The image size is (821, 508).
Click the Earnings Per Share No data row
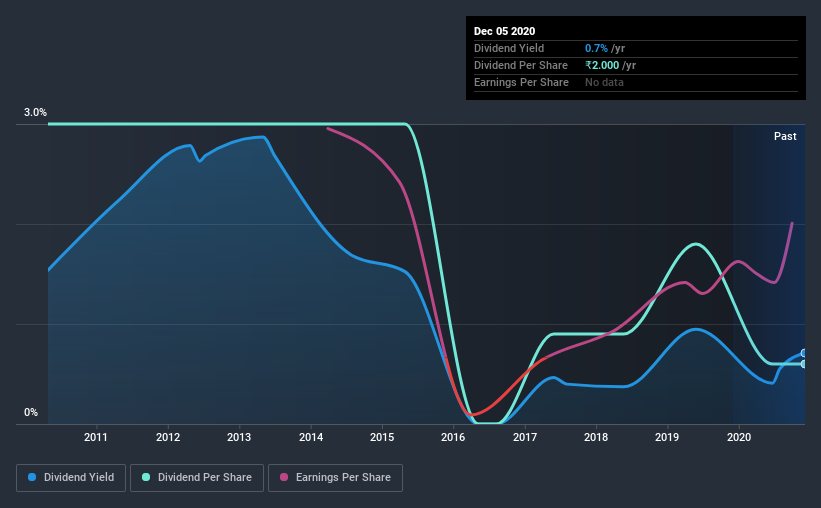point(636,82)
